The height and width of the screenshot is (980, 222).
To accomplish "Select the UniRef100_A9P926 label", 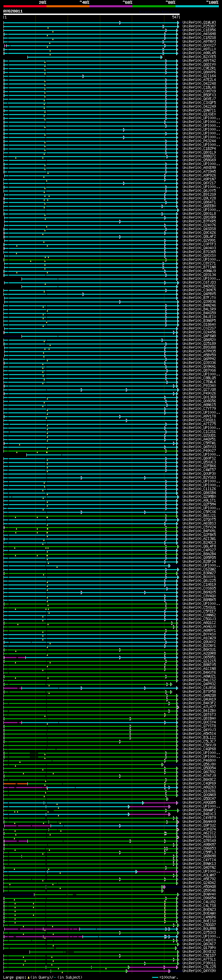I will click(199, 175).
